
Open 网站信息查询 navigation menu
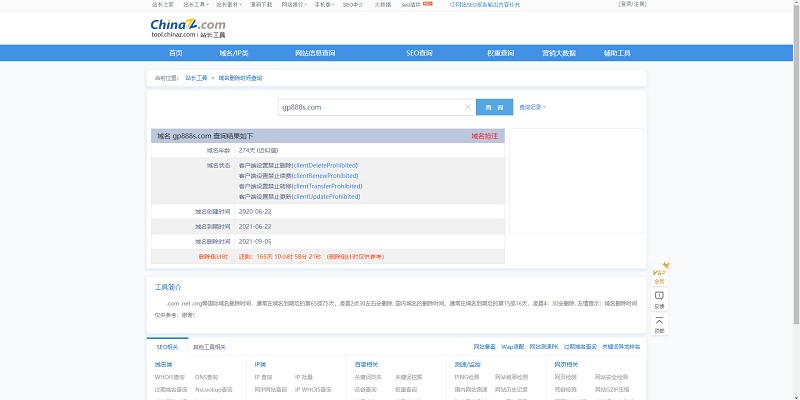click(315, 53)
